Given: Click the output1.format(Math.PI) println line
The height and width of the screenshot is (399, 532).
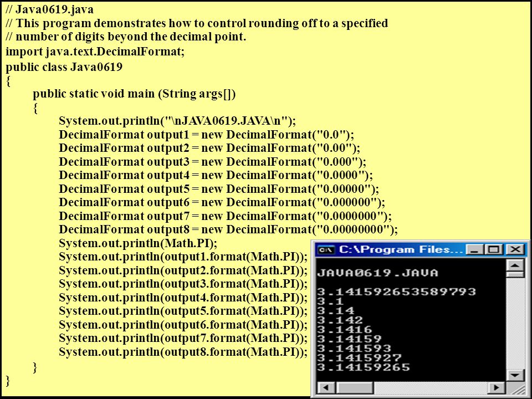Looking at the screenshot, I should (183, 257).
